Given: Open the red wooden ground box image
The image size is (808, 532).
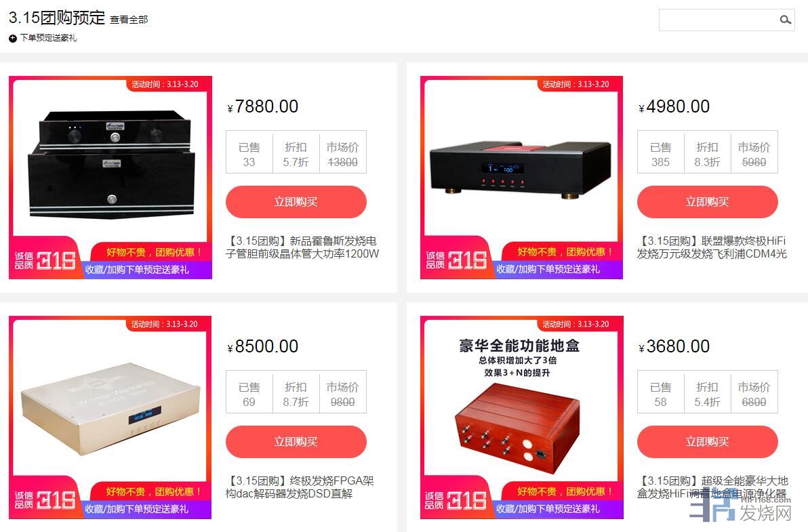Looking at the screenshot, I should point(521,417).
